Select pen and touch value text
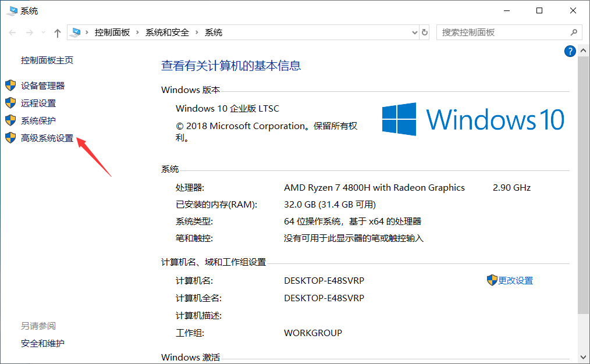The width and height of the screenshot is (590, 364). click(354, 238)
